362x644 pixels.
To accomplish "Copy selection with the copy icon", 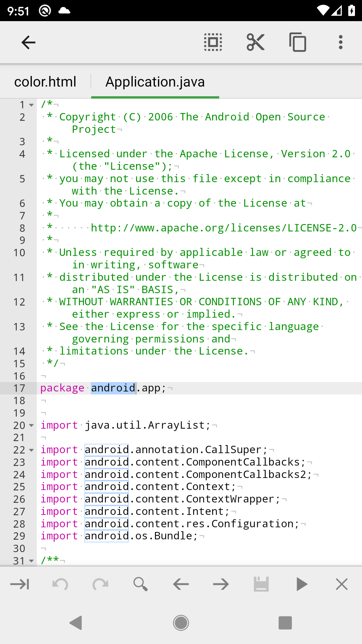I will pyautogui.click(x=298, y=43).
